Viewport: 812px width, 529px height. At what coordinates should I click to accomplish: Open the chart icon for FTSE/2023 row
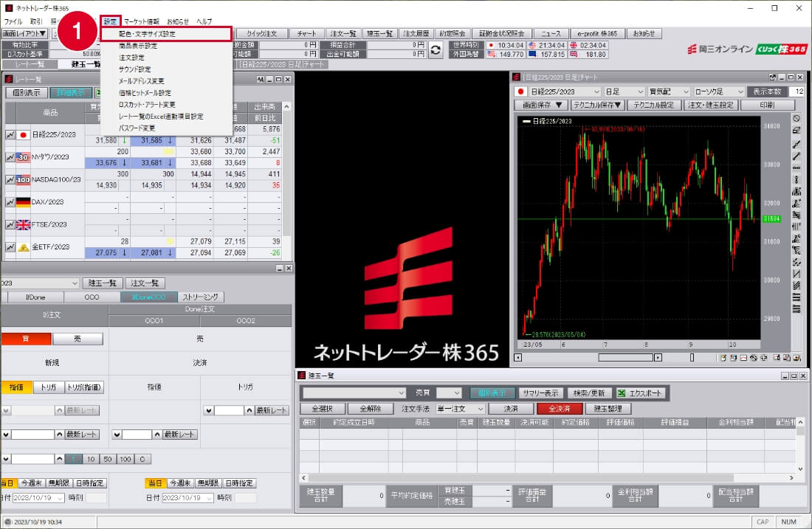click(10, 224)
